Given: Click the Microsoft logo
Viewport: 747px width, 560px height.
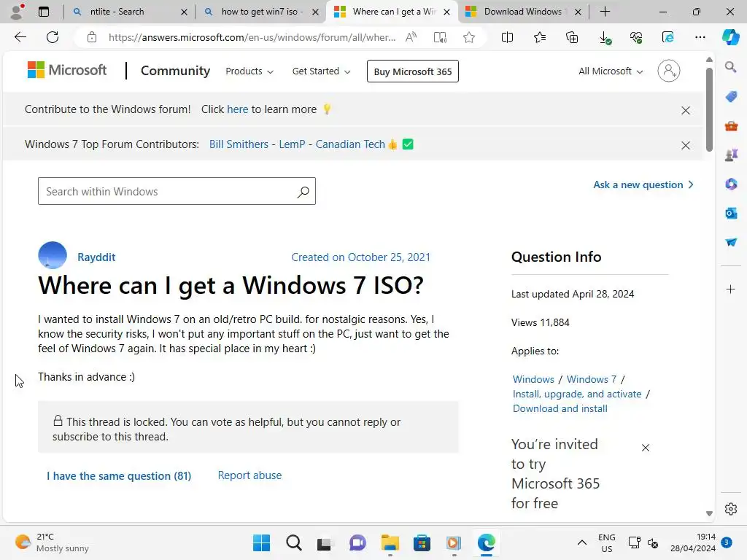Looking at the screenshot, I should click(x=66, y=70).
